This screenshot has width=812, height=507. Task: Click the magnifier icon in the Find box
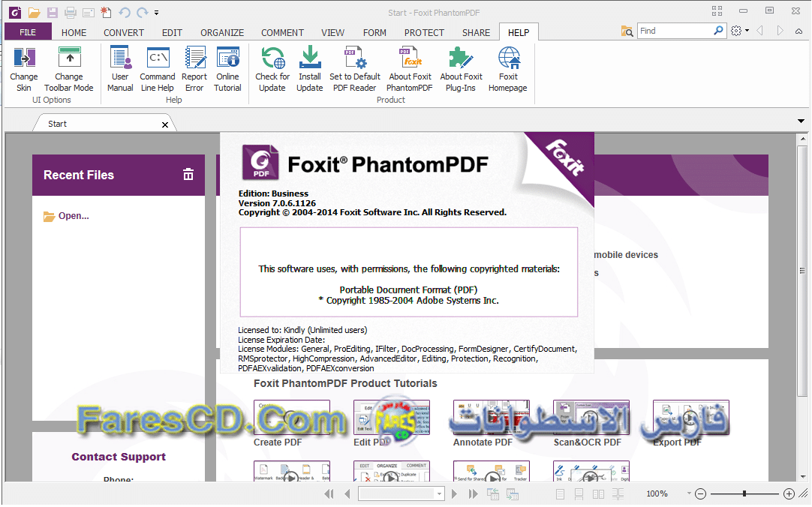718,31
